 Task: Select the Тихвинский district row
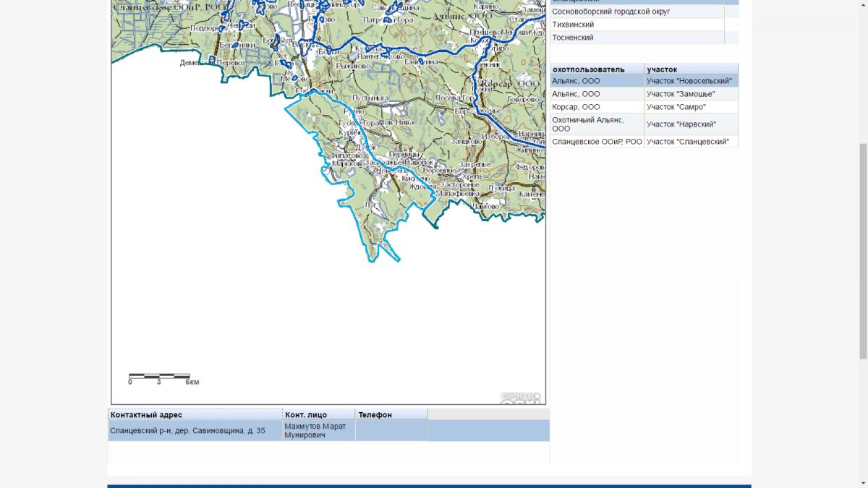[x=637, y=25]
